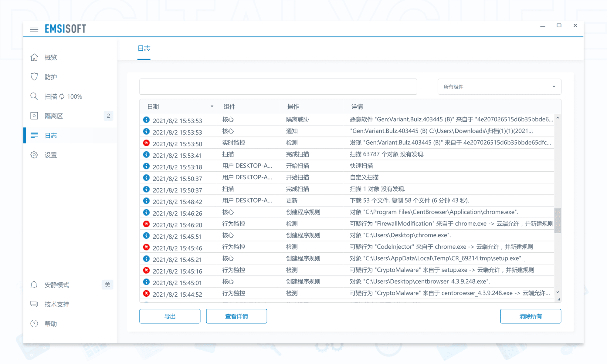Open the 概览 overview section

[51, 58]
